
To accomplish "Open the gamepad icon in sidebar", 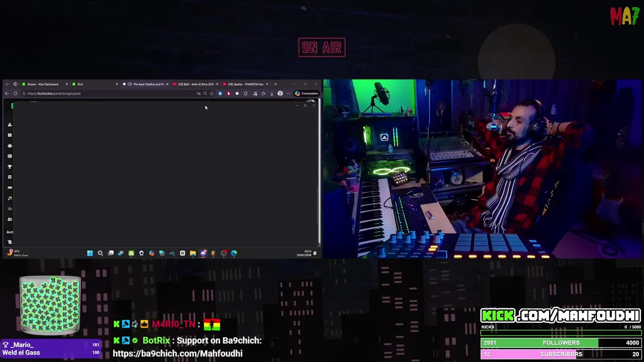I will (10, 188).
